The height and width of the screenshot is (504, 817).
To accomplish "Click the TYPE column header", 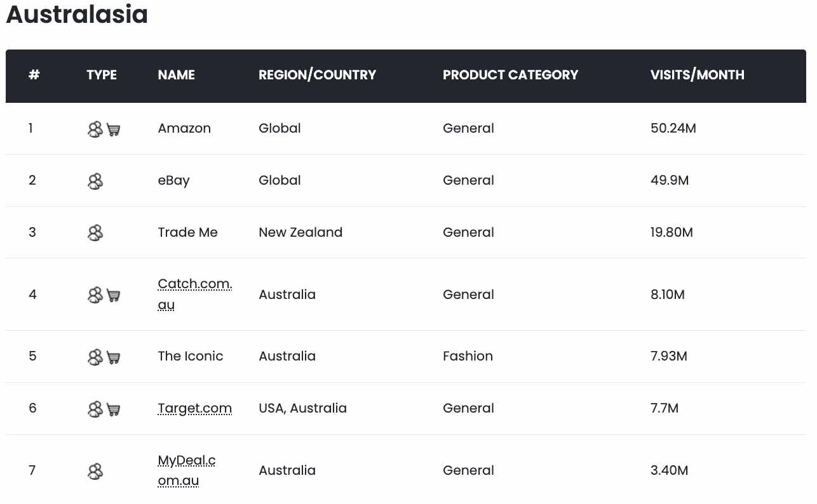I will 102,75.
